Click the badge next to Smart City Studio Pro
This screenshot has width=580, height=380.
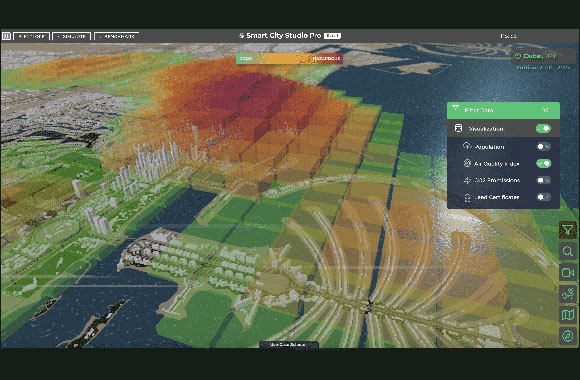tap(333, 36)
